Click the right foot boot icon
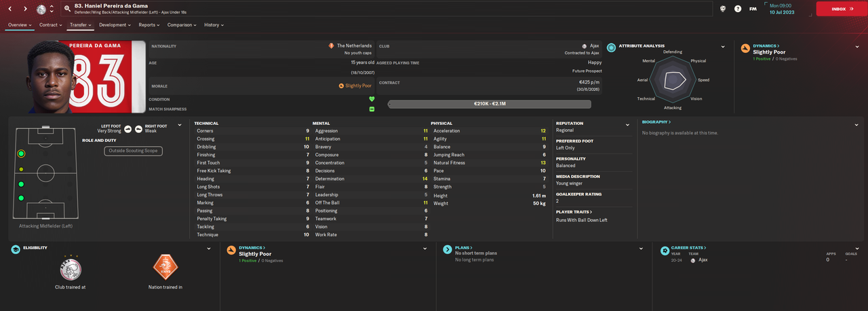This screenshot has height=311, width=868. pos(138,128)
